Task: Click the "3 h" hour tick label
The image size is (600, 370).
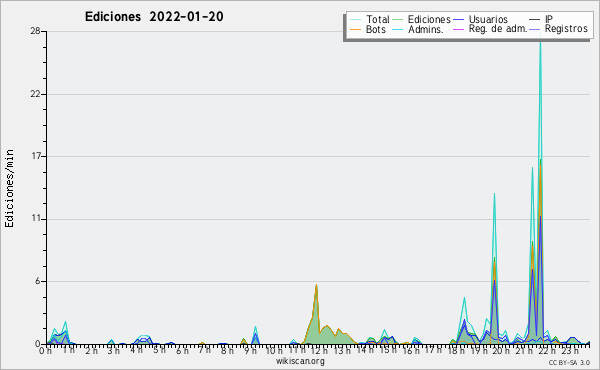Action: [113, 350]
